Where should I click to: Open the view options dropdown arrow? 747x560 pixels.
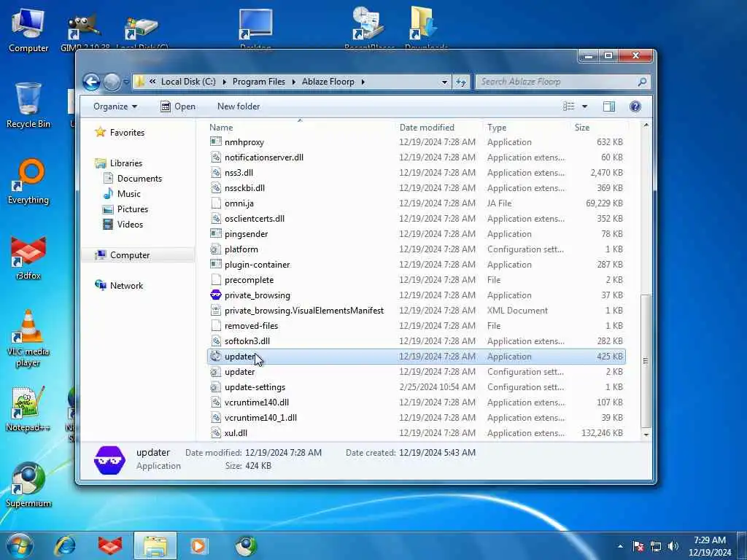[x=584, y=106]
